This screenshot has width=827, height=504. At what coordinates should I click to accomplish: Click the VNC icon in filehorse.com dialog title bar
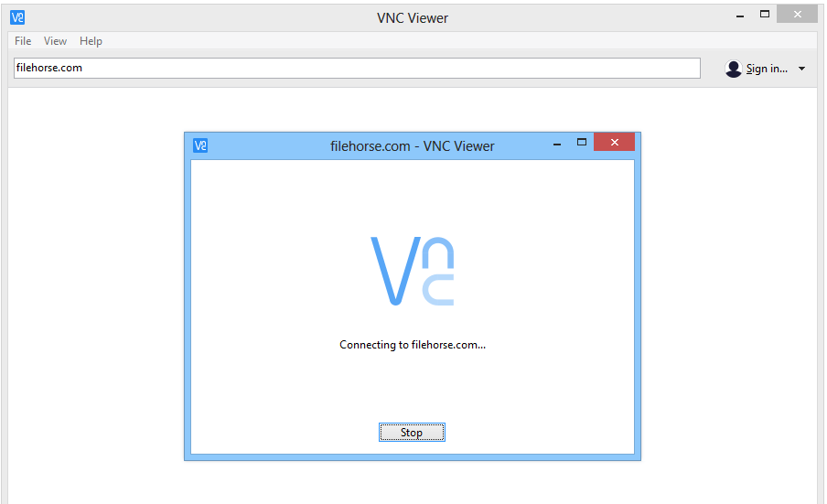pyautogui.click(x=200, y=145)
